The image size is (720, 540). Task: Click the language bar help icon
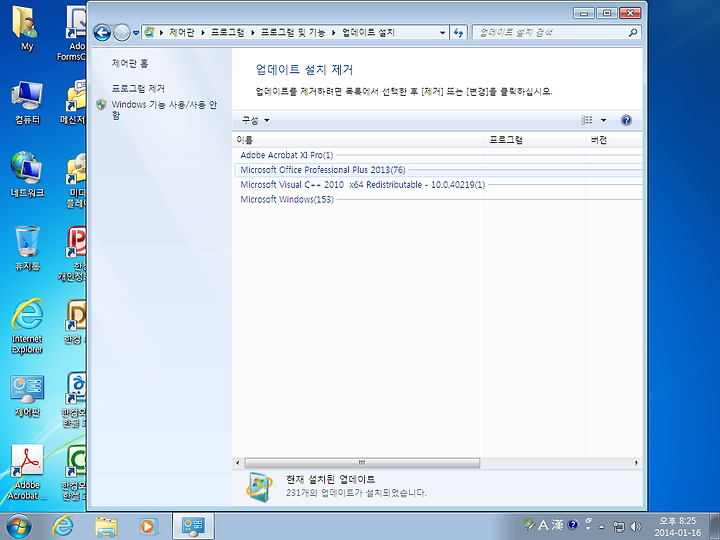coord(573,524)
